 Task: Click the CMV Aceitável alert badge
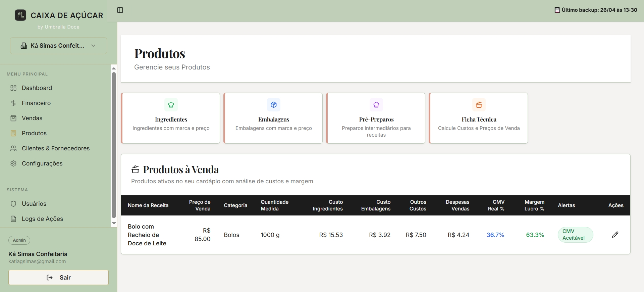(575, 235)
